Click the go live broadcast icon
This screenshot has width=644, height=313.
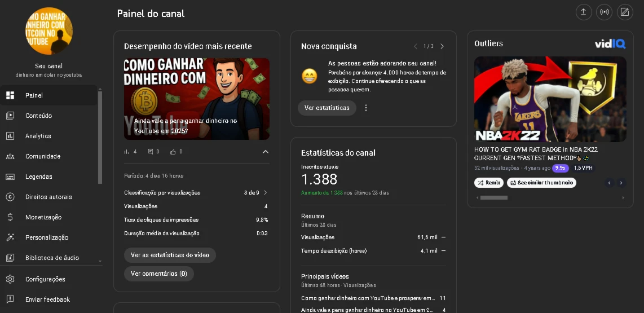pos(604,12)
